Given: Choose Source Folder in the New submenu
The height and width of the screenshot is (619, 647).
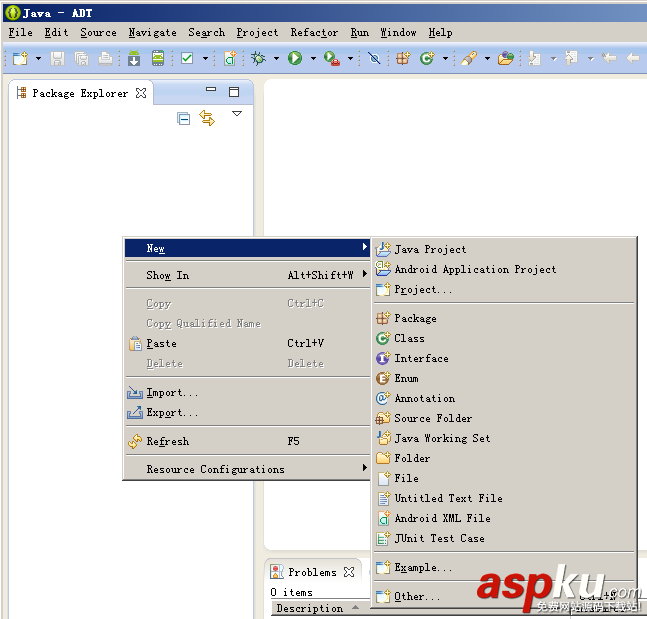Looking at the screenshot, I should coord(504,418).
